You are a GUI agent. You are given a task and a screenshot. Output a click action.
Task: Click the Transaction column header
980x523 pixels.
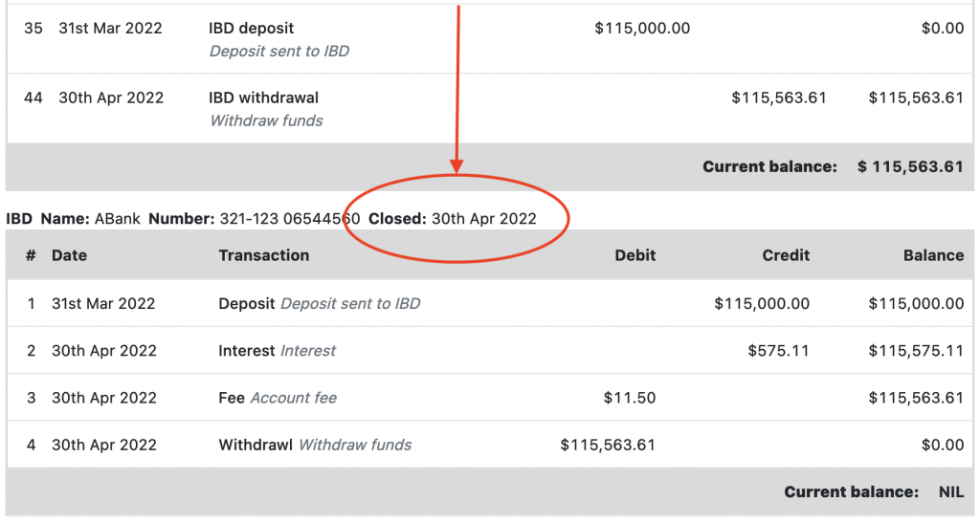point(264,255)
